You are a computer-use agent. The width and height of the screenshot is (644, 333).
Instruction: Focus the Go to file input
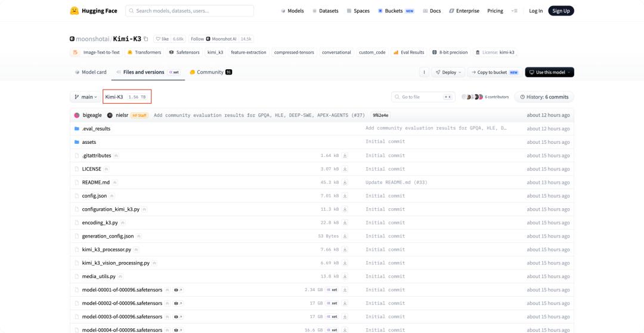pos(423,97)
